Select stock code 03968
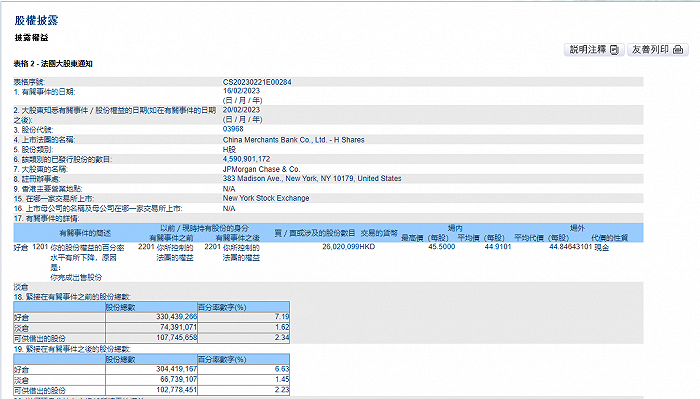This screenshot has width=700, height=399. click(x=233, y=129)
